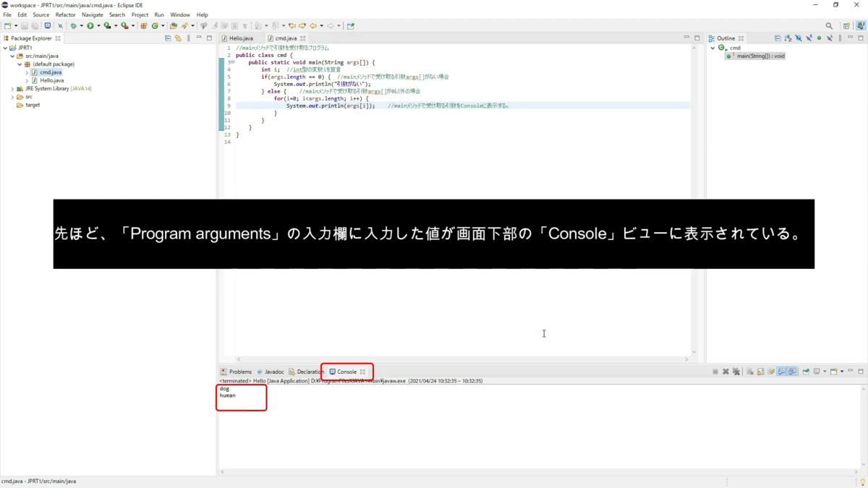Screen dimensions: 868x488
Task: Click the Run with Coverage toolbar icon
Action: click(x=106, y=26)
